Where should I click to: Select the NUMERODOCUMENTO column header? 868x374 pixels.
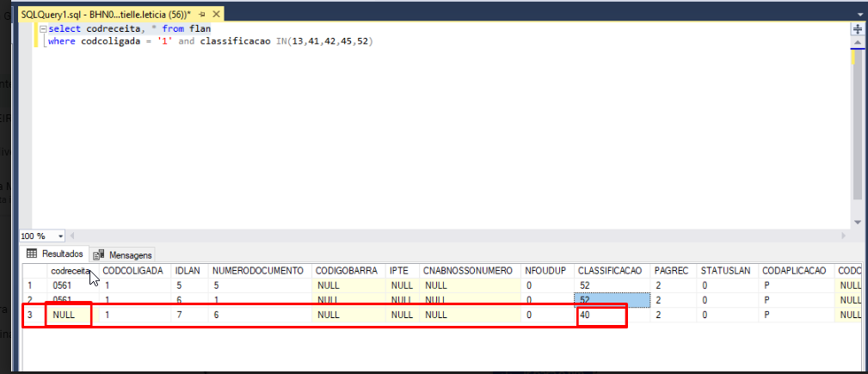click(260, 271)
